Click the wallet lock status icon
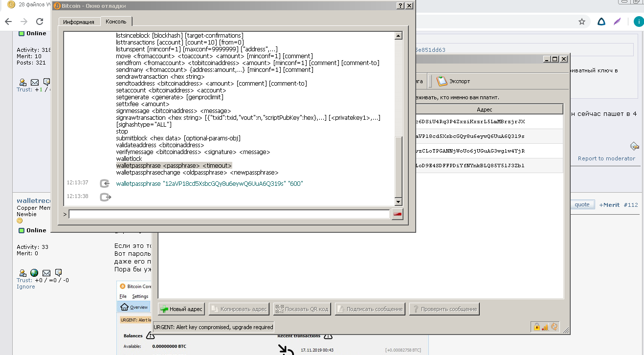This screenshot has height=355, width=644. click(536, 327)
